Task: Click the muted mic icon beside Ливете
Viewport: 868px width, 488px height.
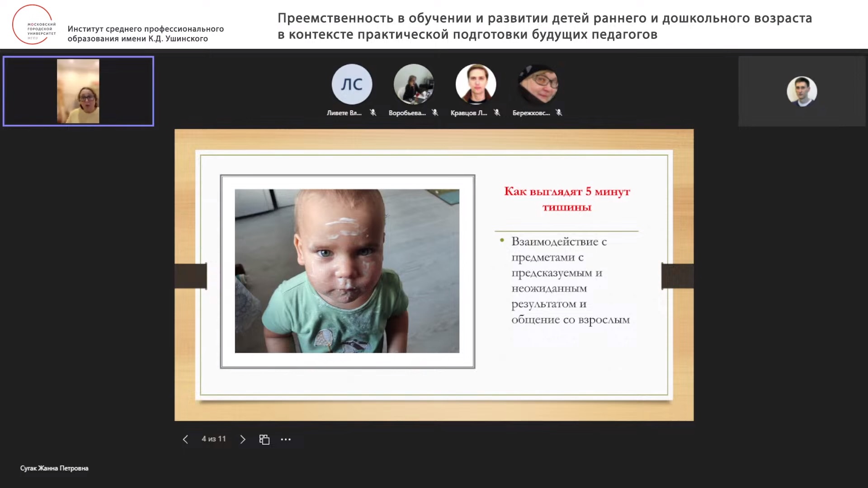Action: (x=373, y=113)
